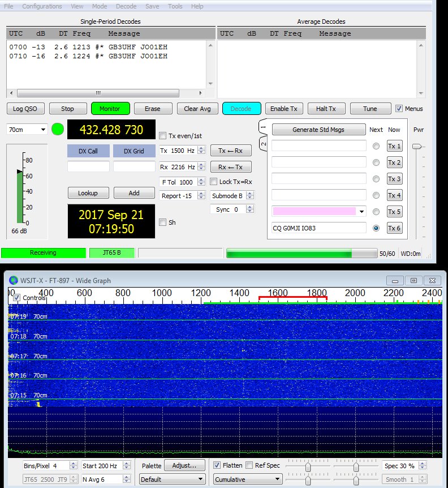The width and height of the screenshot is (448, 488).
Task: Select the Tx 1 Next radio button
Action: click(x=376, y=146)
